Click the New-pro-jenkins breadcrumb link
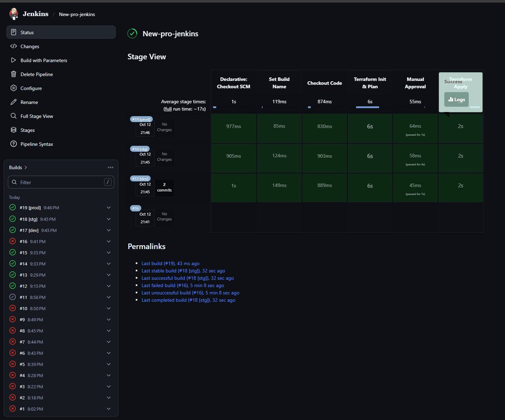 [x=77, y=14]
